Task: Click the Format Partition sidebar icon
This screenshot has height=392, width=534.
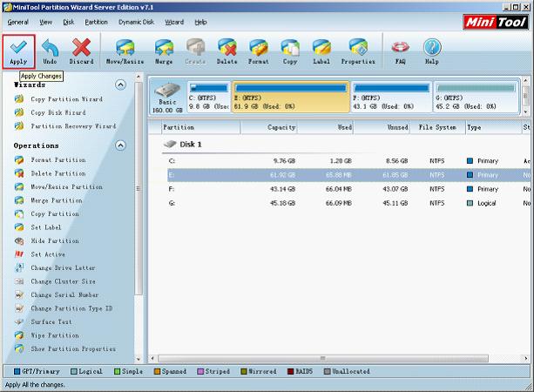Action: (x=19, y=159)
